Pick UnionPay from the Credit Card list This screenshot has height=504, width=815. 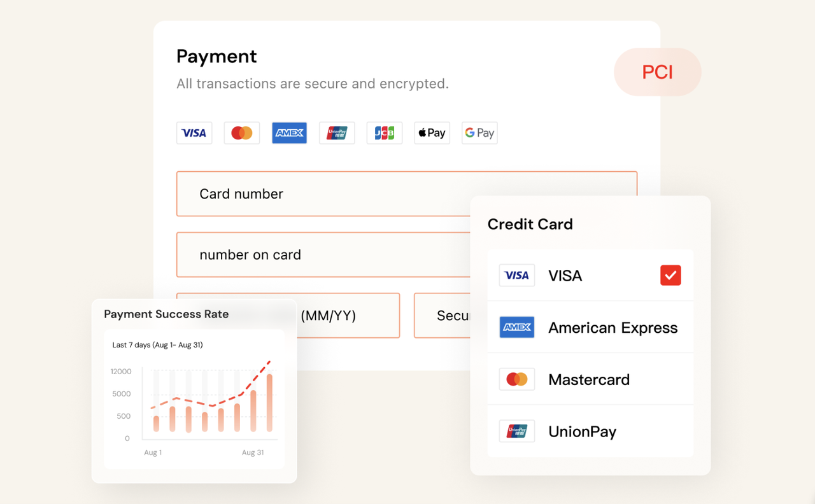582,431
